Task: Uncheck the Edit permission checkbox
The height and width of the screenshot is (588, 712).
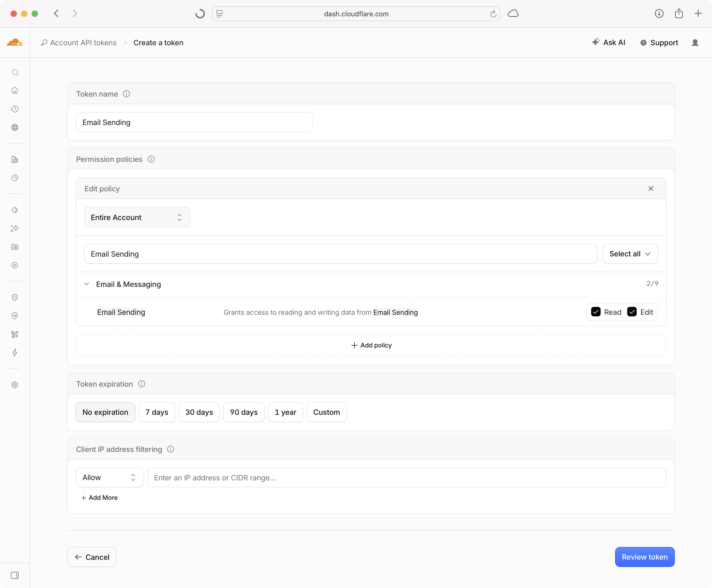Action: tap(632, 312)
